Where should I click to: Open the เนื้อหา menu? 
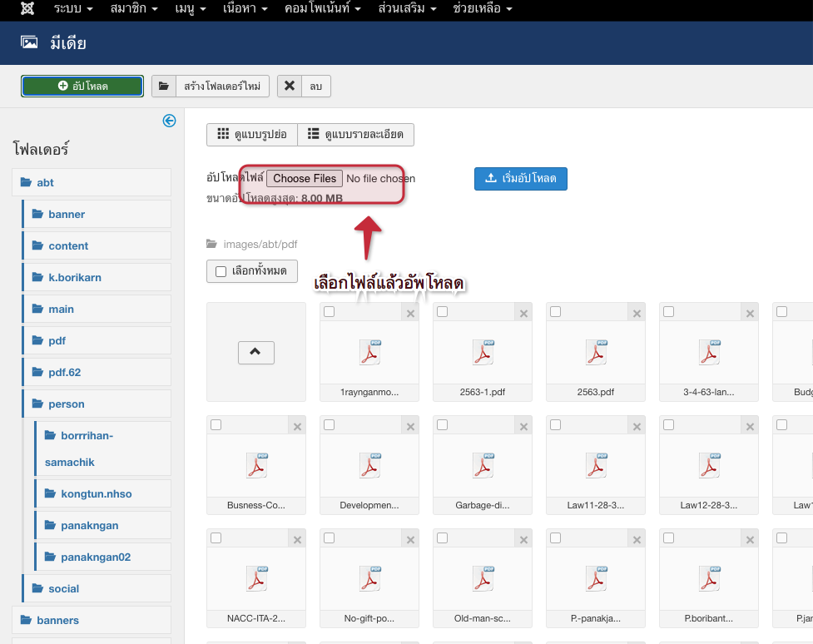(245, 9)
